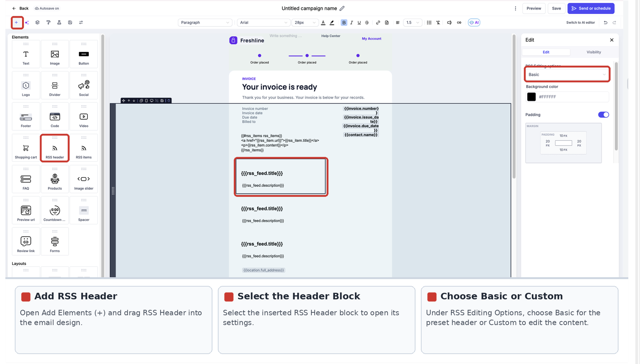
Task: Click the Preview button
Action: click(534, 8)
